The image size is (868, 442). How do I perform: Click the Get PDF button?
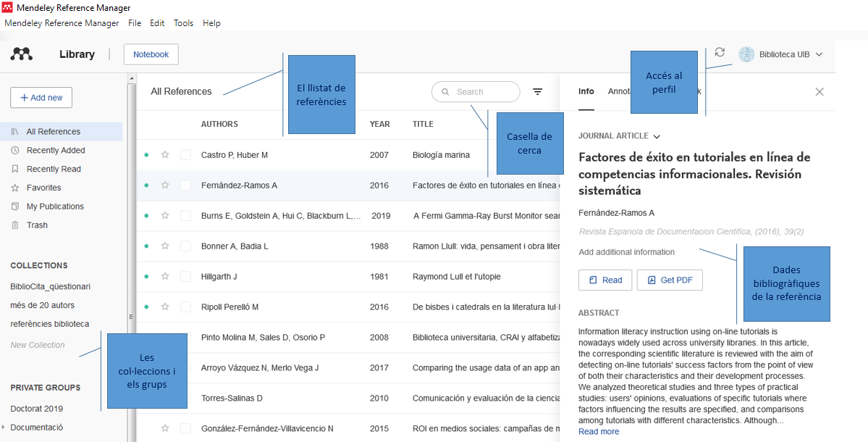[670, 280]
